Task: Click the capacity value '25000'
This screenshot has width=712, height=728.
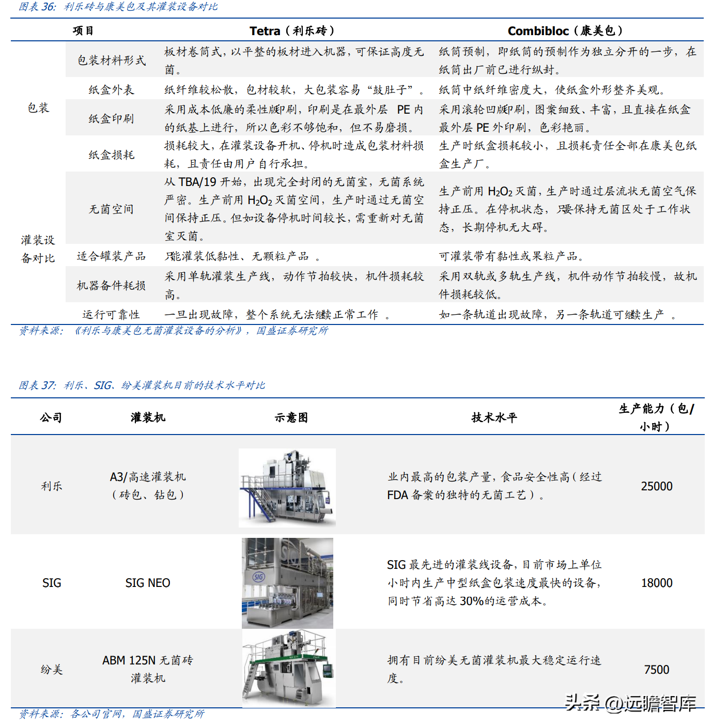Action: pos(657,486)
